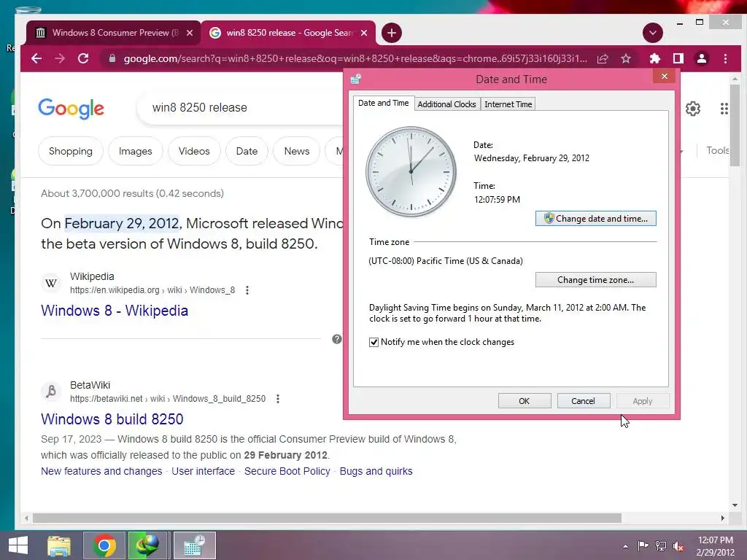The height and width of the screenshot is (560, 747).
Task: Close the win8 8250 release tab
Action: click(x=364, y=33)
